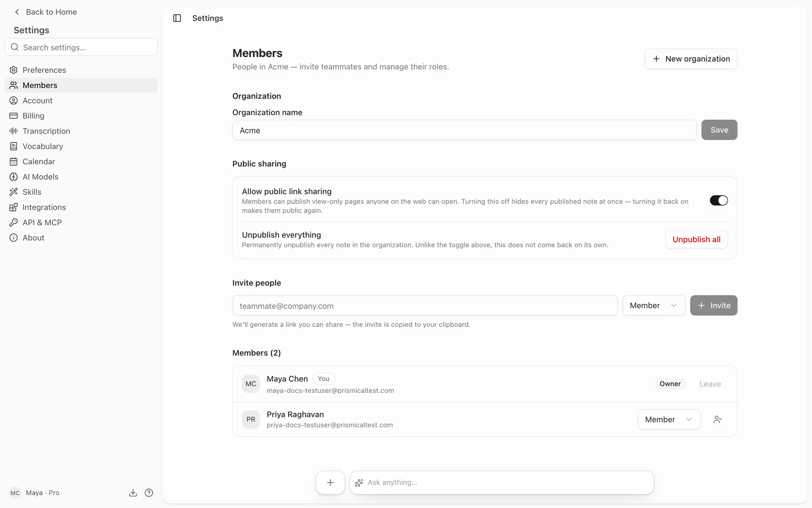The height and width of the screenshot is (508, 812).
Task: Open Billing settings
Action: (81, 116)
